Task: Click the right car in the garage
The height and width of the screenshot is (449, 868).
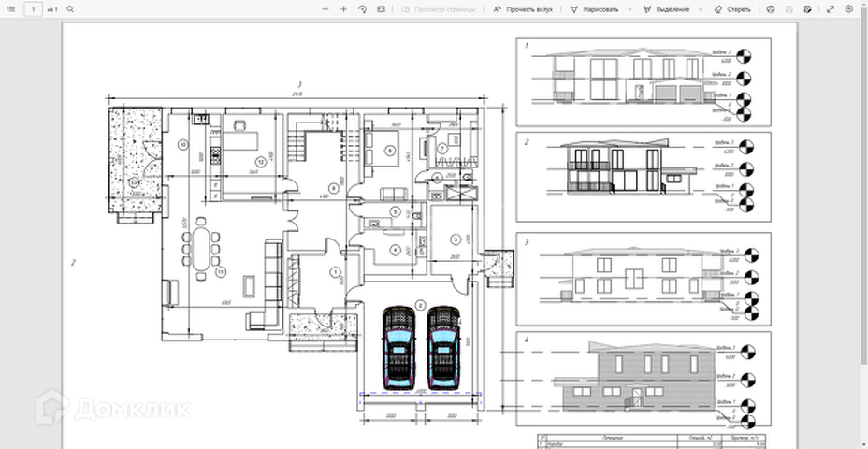Action: [443, 347]
